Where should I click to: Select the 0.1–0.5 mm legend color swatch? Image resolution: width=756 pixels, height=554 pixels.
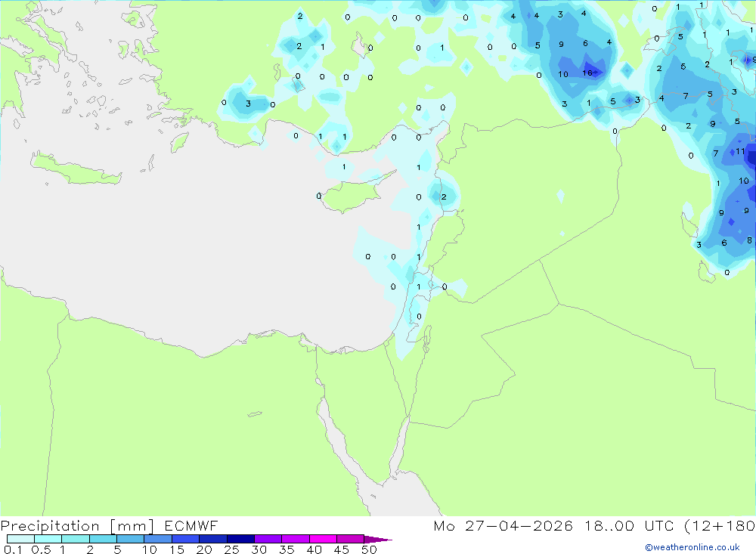20,539
